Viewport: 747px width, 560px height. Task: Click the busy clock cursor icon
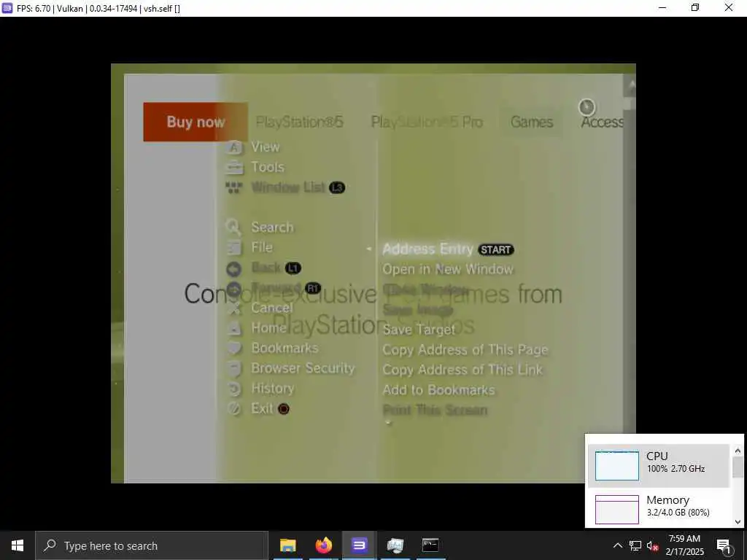tap(587, 107)
